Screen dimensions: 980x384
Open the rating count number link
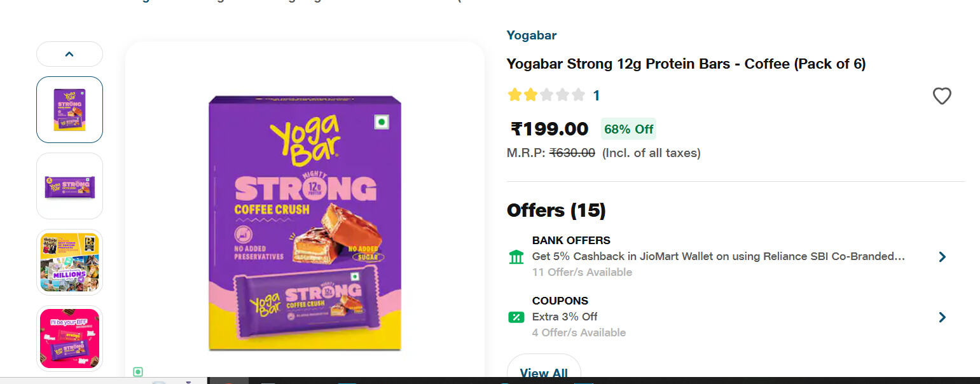[597, 96]
